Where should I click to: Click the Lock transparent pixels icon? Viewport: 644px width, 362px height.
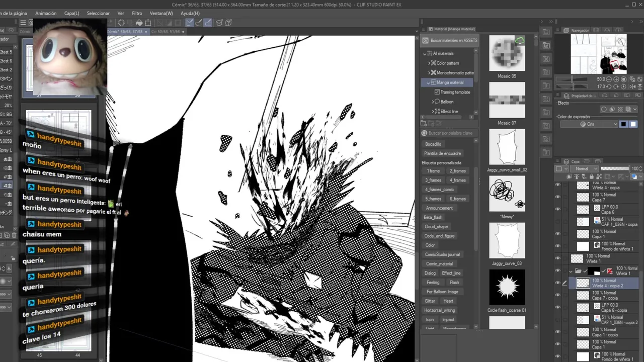point(598,176)
